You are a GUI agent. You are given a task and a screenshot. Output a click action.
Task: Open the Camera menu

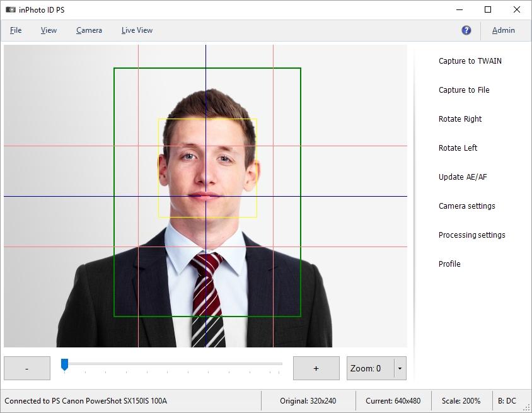click(x=89, y=30)
